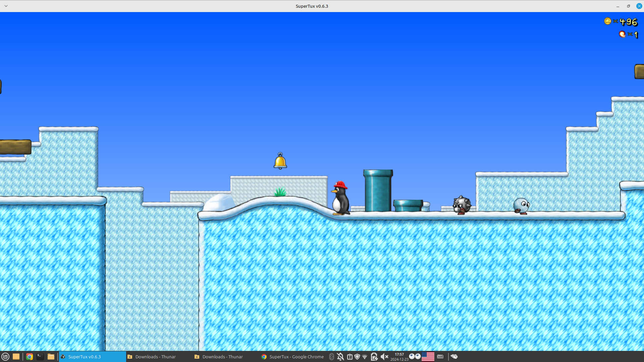Image resolution: width=644 pixels, height=362 pixels.
Task: Open the window menu dropdown arrow
Action: 6,6
